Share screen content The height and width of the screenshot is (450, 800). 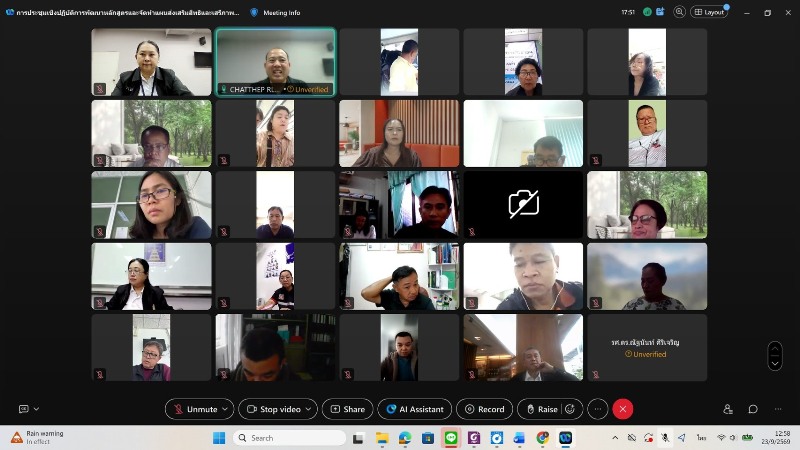click(347, 409)
